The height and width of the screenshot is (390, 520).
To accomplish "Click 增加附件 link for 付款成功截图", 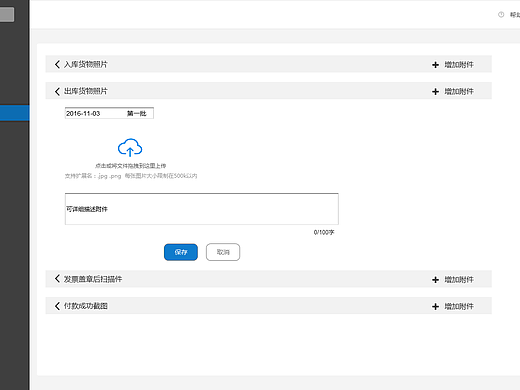I will coord(459,306).
